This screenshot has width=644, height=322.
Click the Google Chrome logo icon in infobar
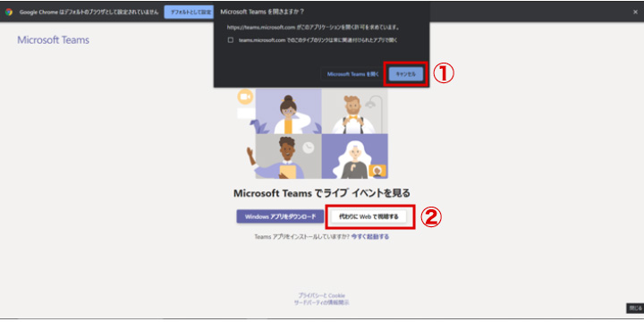pyautogui.click(x=9, y=12)
